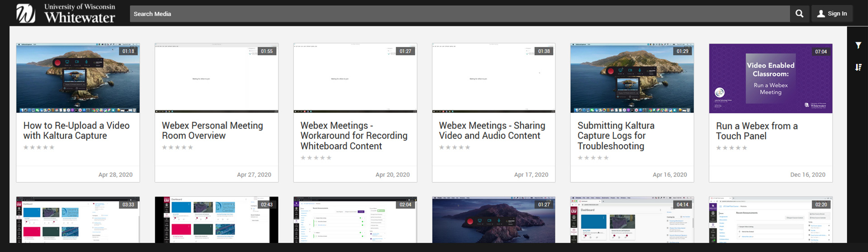Open thumbnail for Sharing Video and Audio Content
868x252 pixels.
pos(494,78)
